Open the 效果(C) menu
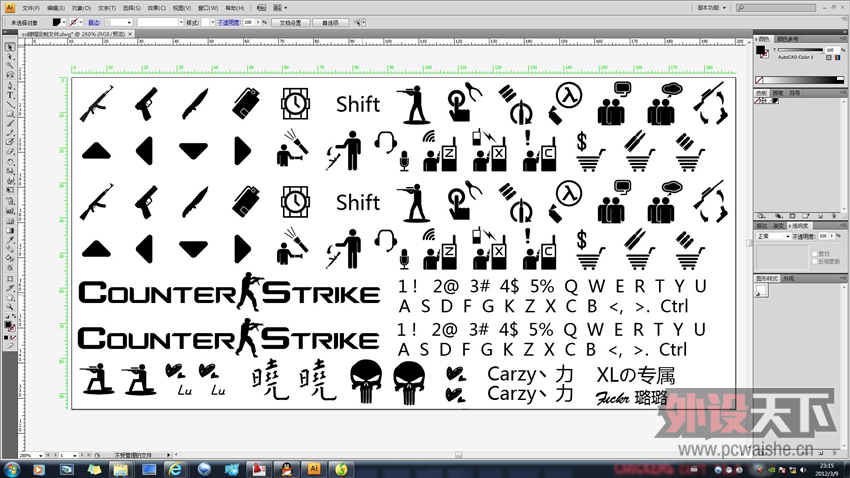 (x=156, y=8)
